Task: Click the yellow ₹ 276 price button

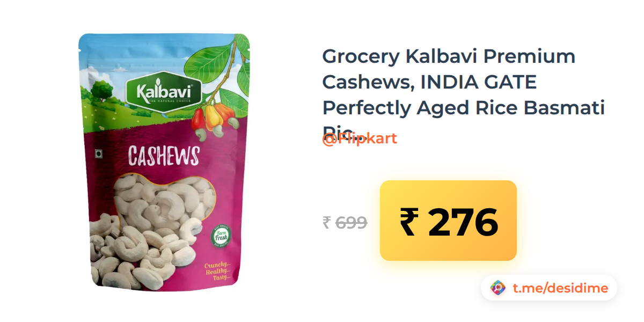Action: 448,221
